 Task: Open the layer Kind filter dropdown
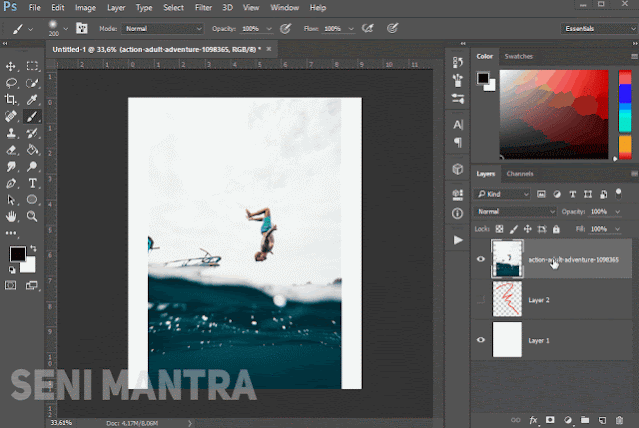point(502,194)
